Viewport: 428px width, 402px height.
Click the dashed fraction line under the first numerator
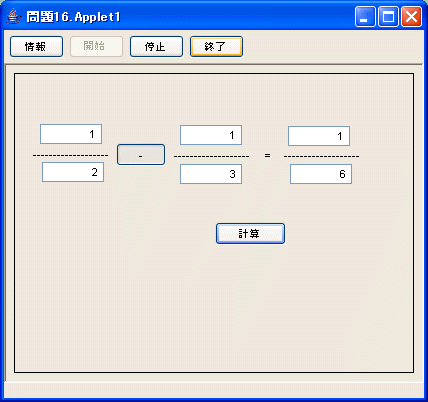click(70, 155)
